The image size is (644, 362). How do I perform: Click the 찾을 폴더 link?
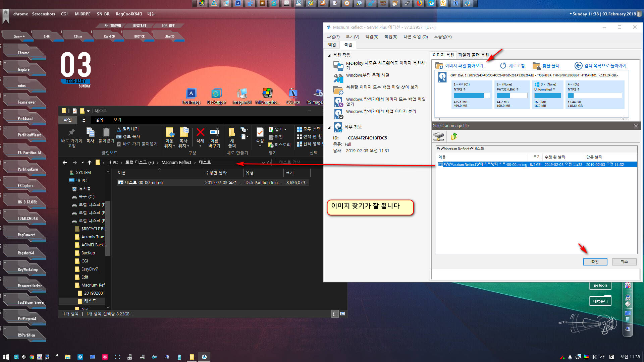(551, 66)
